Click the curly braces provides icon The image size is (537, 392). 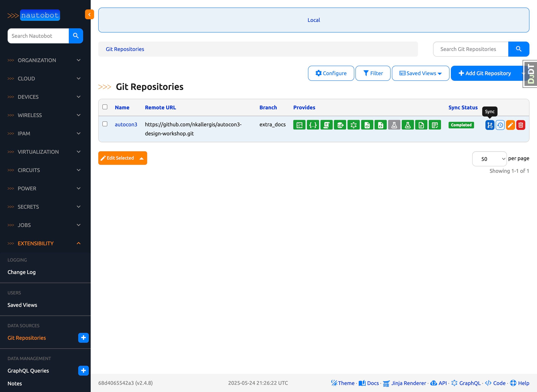(313, 125)
